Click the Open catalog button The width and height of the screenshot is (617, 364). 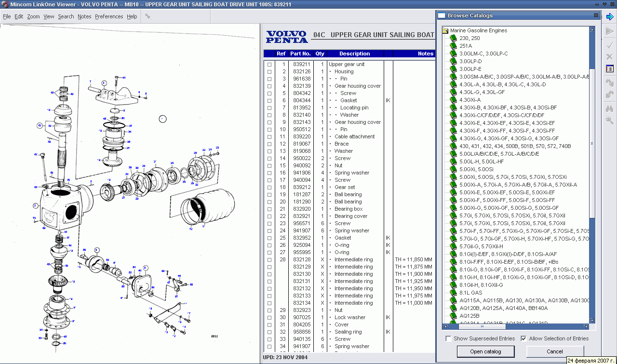485,351
